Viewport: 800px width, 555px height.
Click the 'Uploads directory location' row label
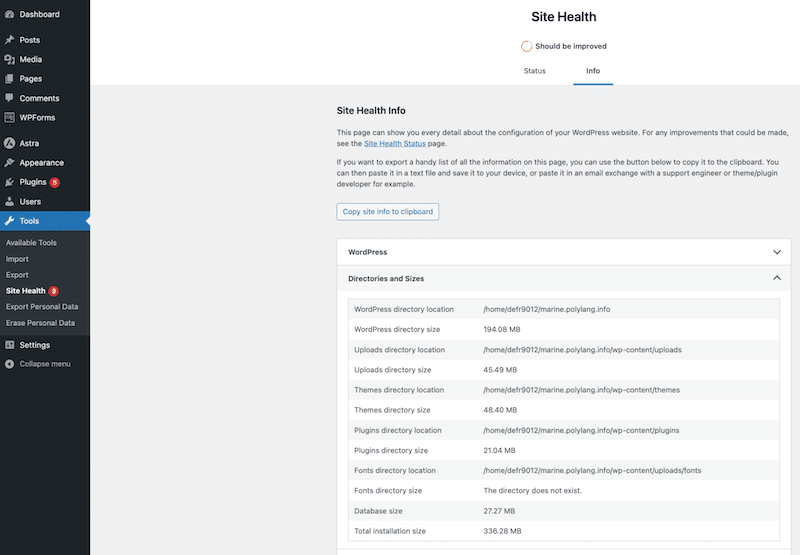point(399,350)
